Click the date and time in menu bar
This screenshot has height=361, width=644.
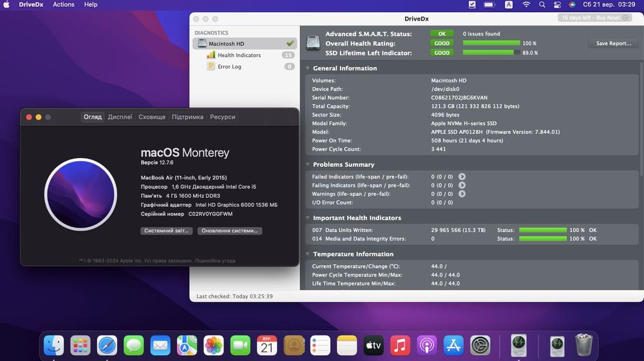(609, 5)
